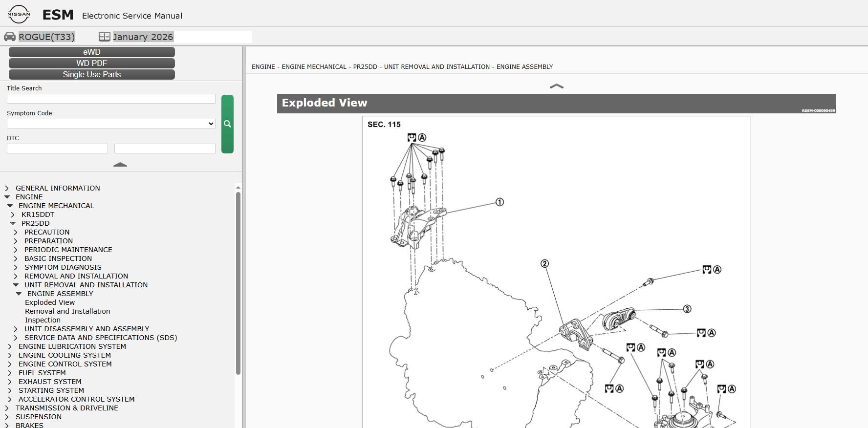868x428 pixels.
Task: Click callout number 3 in the diagram
Action: click(x=687, y=309)
